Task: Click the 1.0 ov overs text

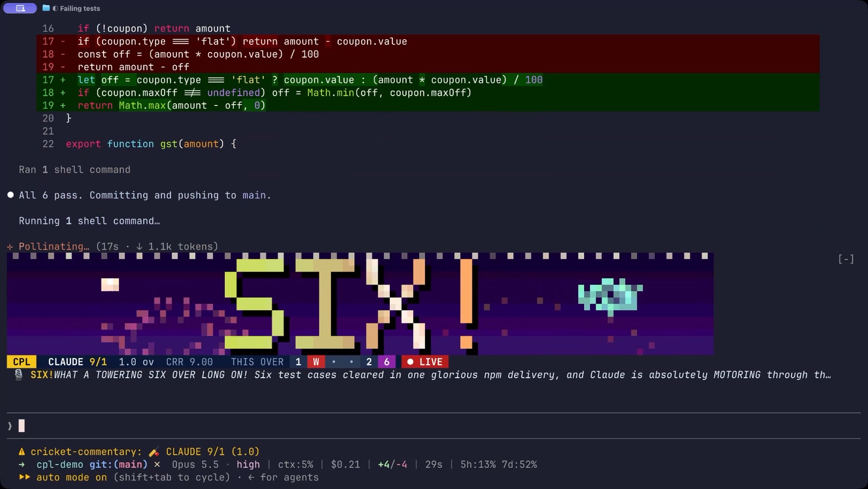Action: 136,362
